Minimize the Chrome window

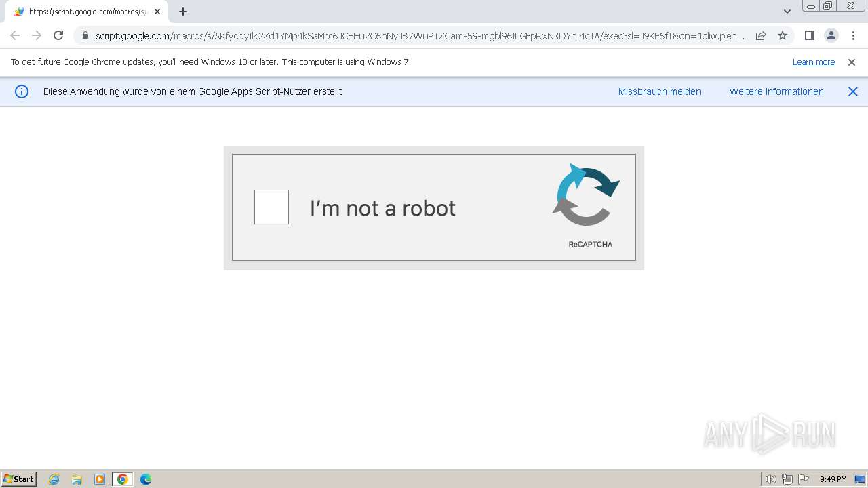[811, 6]
